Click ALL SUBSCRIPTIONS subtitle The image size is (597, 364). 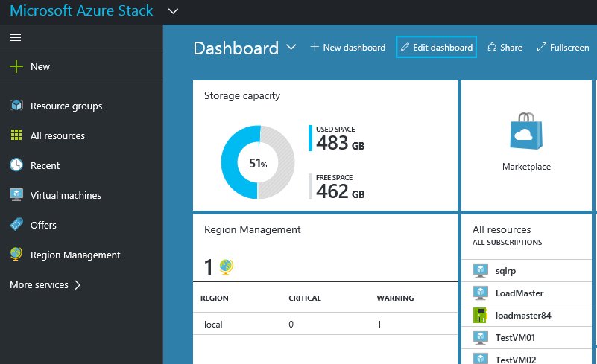point(507,242)
